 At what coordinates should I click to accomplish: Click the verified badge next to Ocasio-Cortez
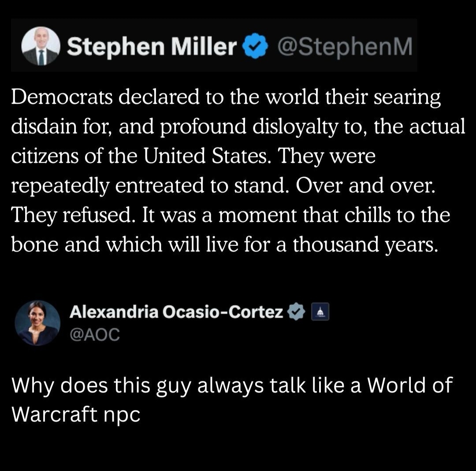(x=296, y=312)
